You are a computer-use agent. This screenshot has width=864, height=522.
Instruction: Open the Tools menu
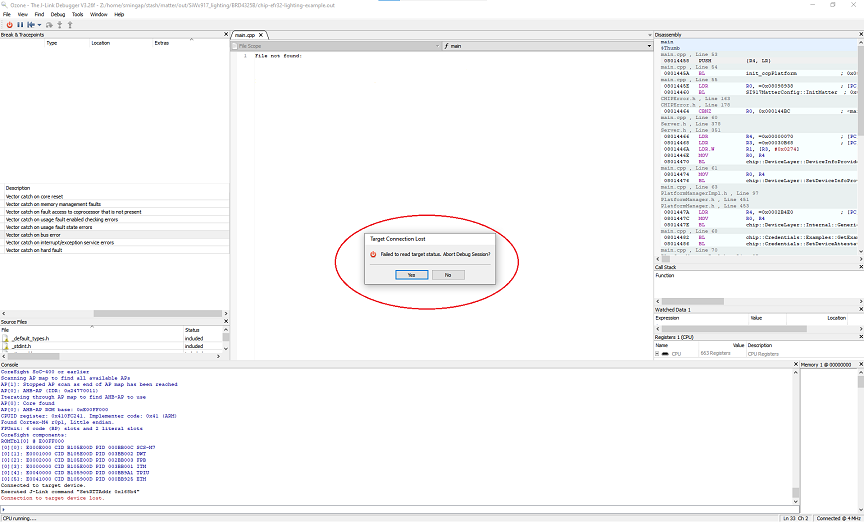tap(78, 14)
